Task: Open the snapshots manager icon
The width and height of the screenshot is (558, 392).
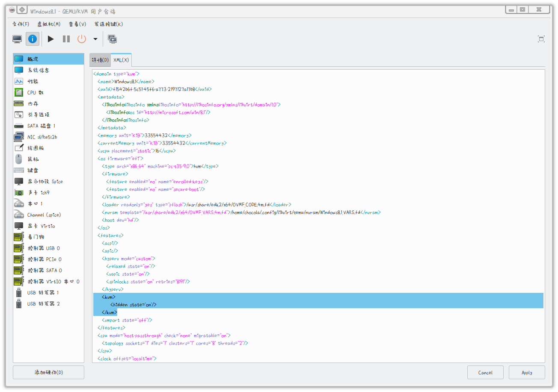Action: (113, 39)
